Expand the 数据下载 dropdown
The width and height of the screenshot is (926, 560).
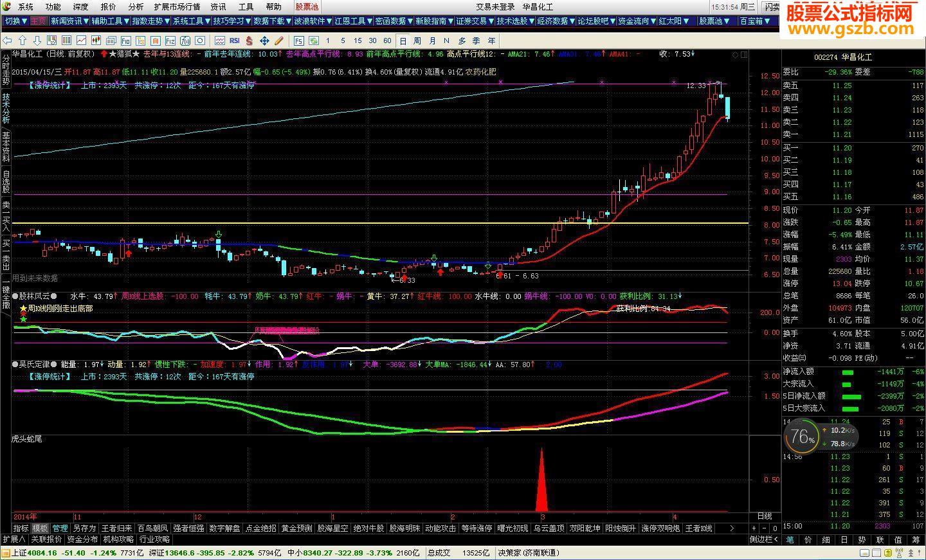[272, 21]
